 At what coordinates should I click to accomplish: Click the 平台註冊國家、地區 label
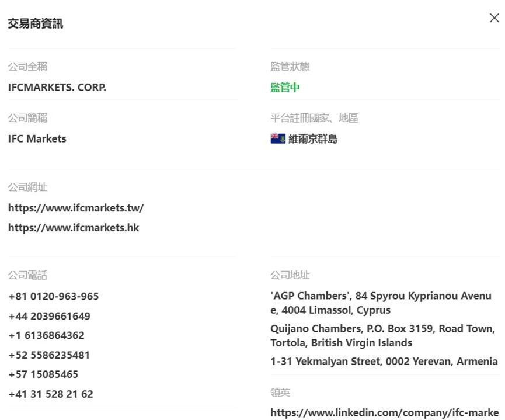(314, 118)
